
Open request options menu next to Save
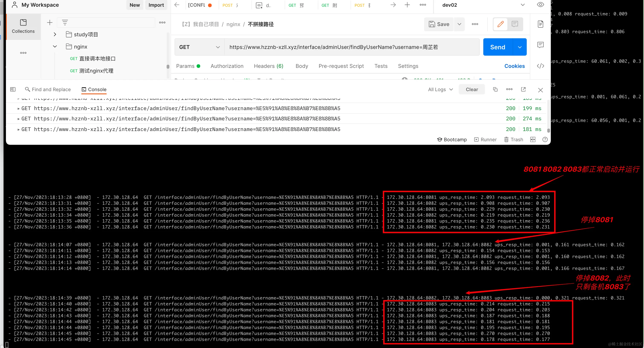click(475, 24)
